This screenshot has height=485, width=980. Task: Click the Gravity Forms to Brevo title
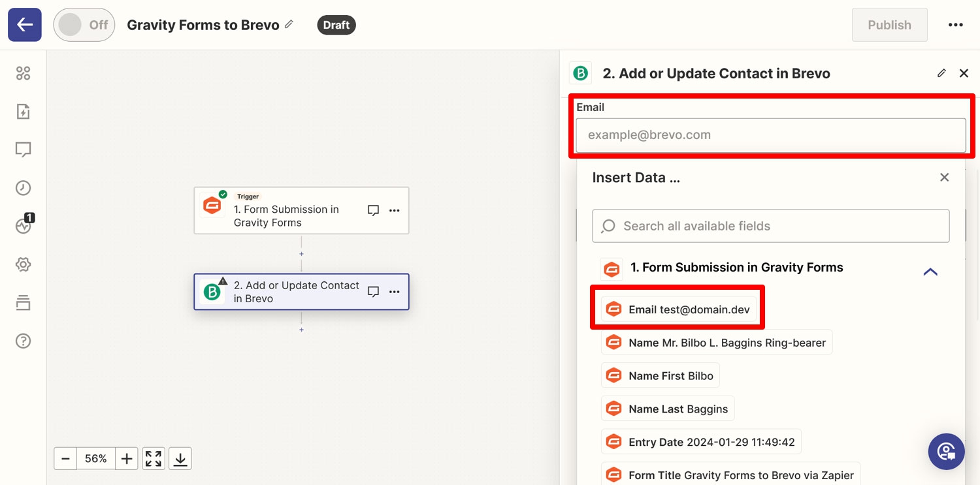pos(203,25)
